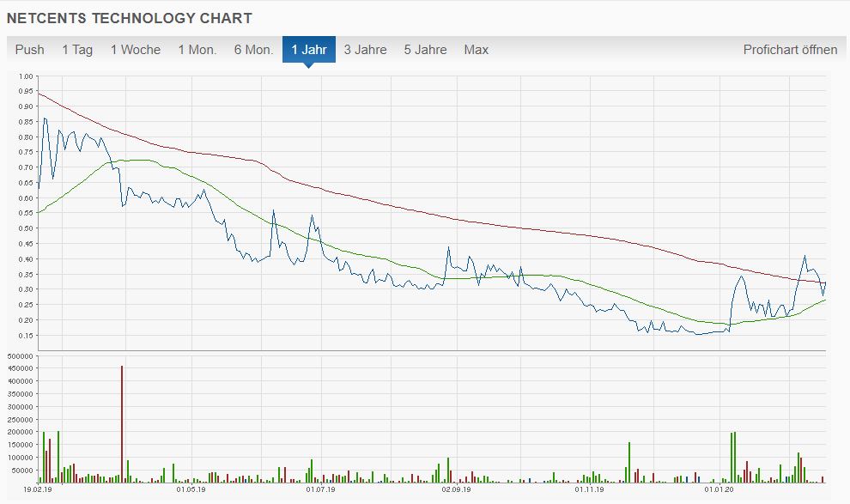Click the 50000 volume axis label

point(21,471)
